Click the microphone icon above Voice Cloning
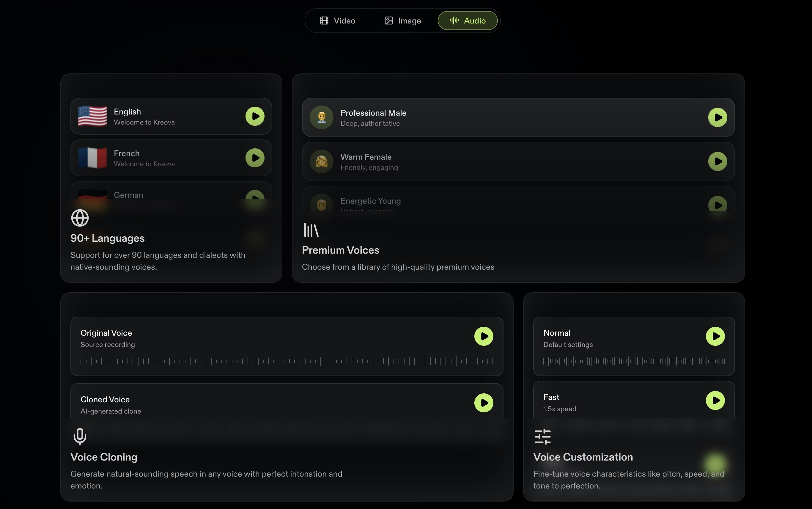The height and width of the screenshot is (509, 812). (80, 437)
